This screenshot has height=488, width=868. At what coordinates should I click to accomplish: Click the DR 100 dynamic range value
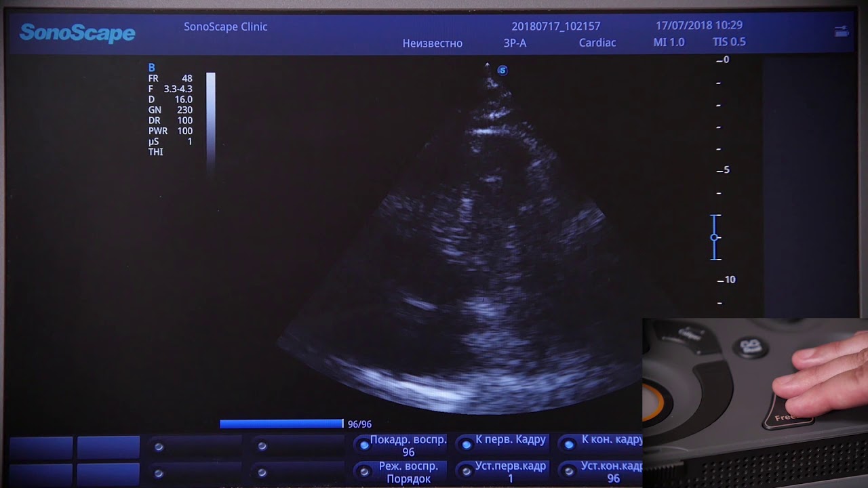coord(170,121)
